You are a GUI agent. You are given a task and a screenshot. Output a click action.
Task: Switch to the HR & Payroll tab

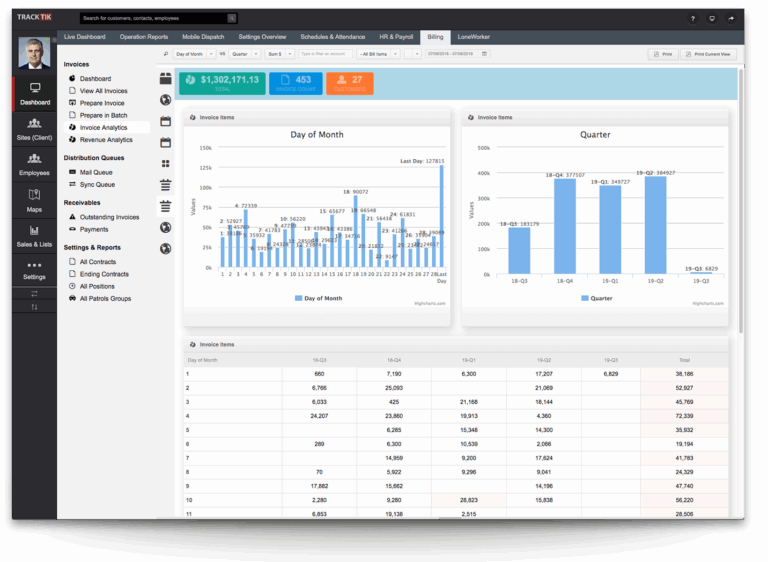tap(397, 36)
